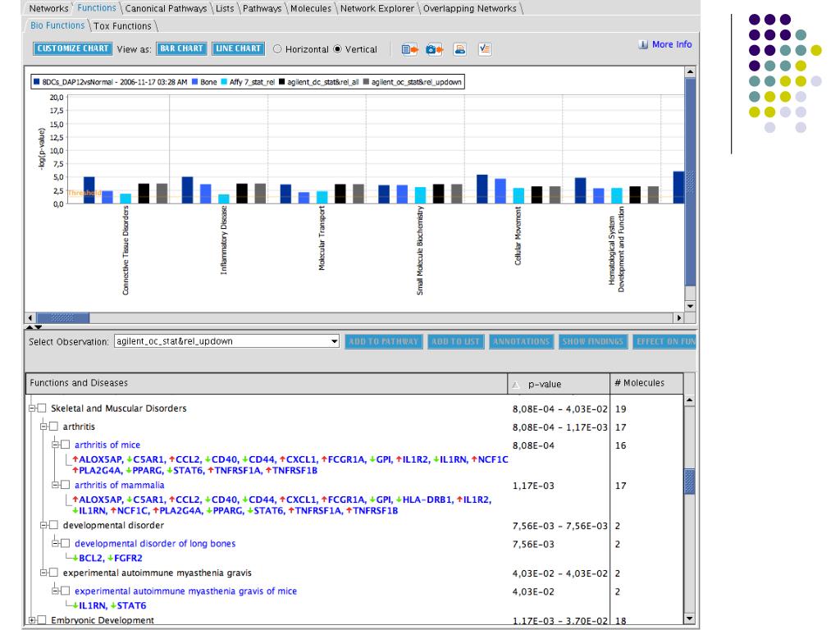Click the Customize Chart button
The height and width of the screenshot is (630, 840).
pyautogui.click(x=72, y=48)
